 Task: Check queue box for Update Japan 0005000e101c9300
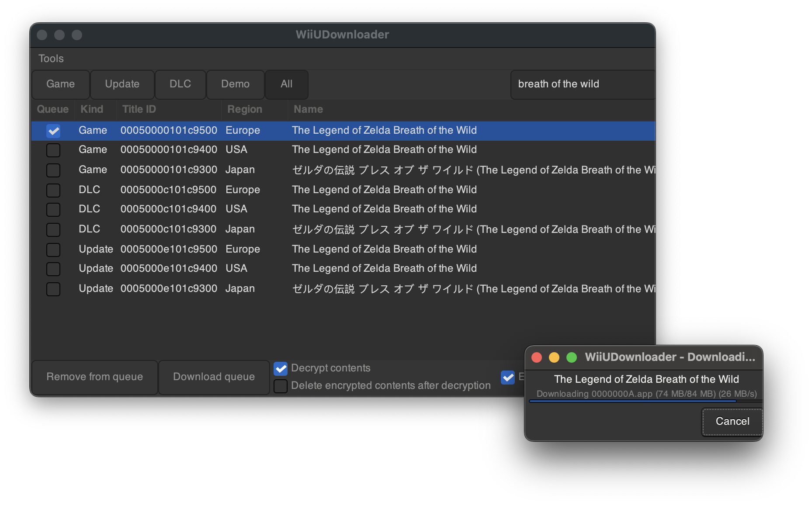coord(53,289)
